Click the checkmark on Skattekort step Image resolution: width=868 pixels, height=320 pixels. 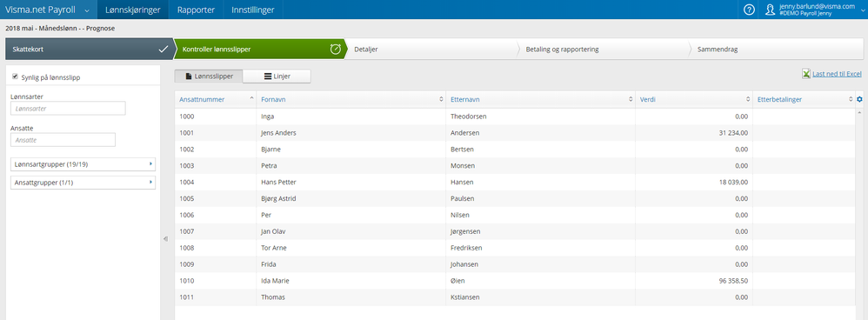(x=164, y=50)
